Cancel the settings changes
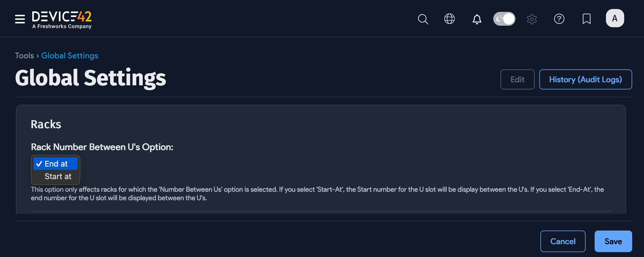Viewport: 644px width, 257px height. tap(563, 241)
